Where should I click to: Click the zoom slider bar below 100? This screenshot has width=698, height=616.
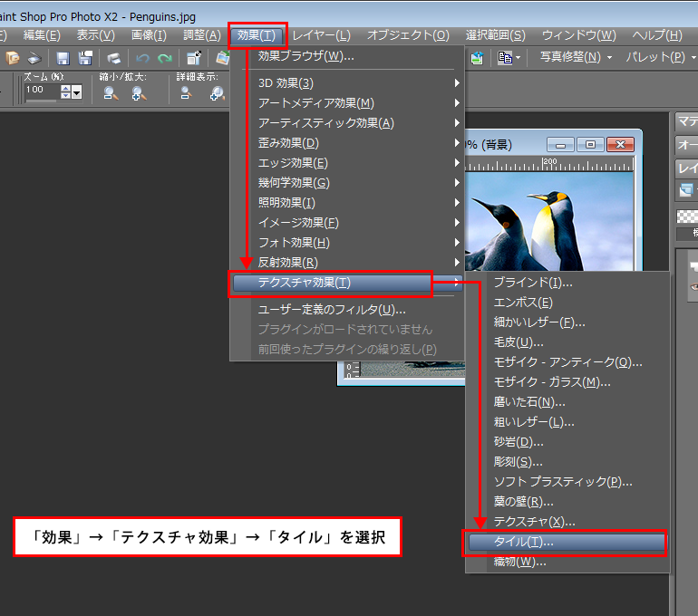point(41,101)
